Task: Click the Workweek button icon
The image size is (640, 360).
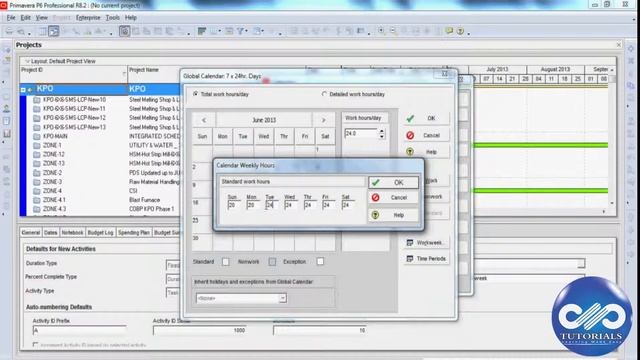Action: point(410,243)
